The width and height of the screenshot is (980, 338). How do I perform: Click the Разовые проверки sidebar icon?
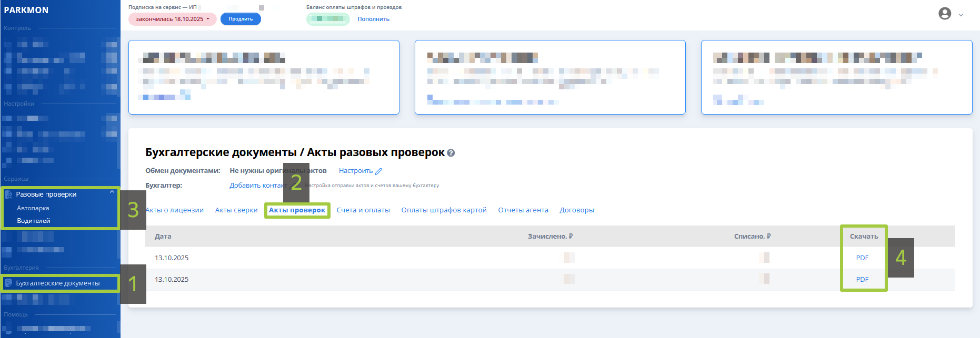pos(8,194)
